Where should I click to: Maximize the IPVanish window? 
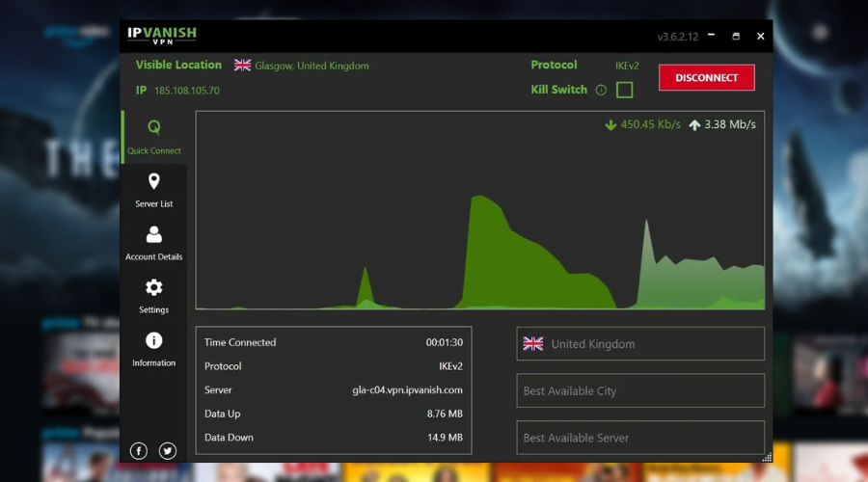(736, 36)
